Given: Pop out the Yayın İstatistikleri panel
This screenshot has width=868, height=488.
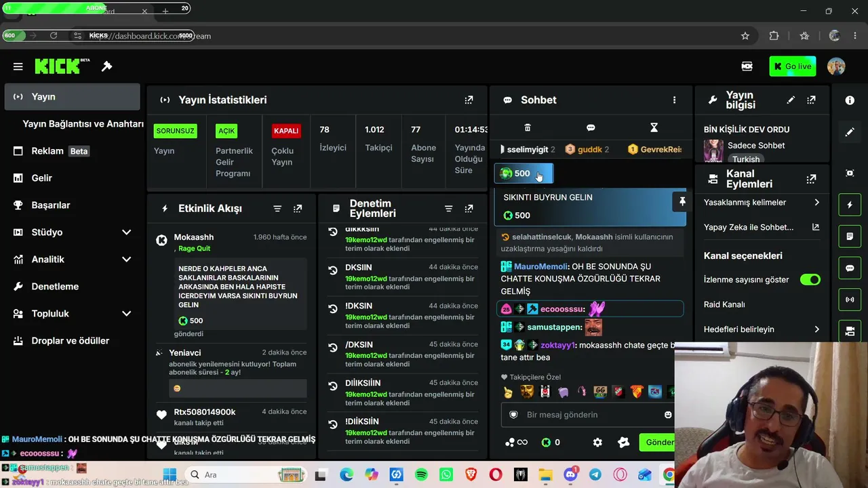Looking at the screenshot, I should point(469,100).
